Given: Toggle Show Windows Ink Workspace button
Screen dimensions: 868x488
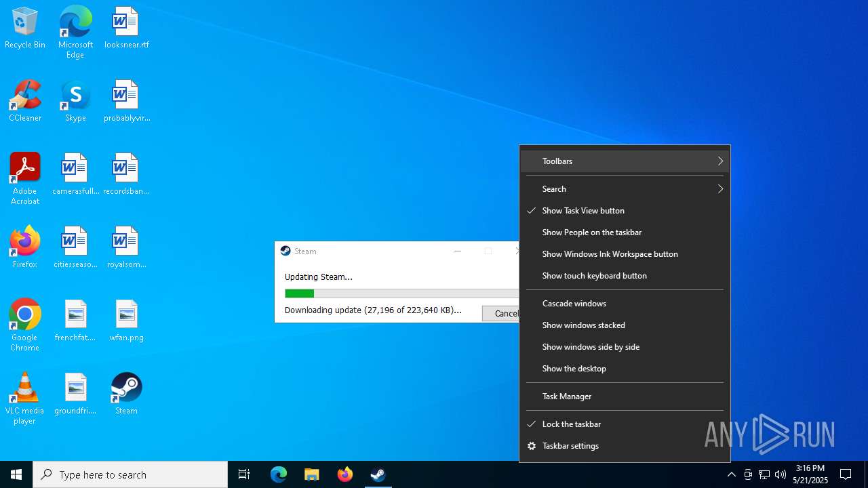Looking at the screenshot, I should [625, 254].
